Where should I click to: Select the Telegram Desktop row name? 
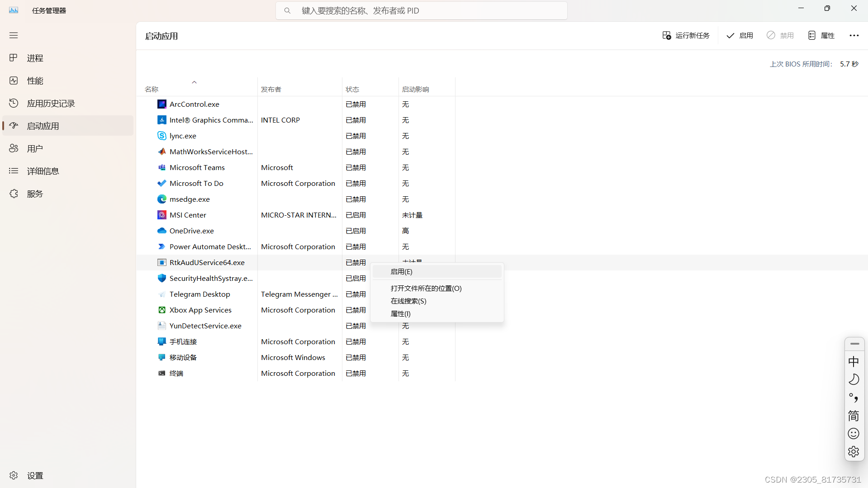point(200,294)
